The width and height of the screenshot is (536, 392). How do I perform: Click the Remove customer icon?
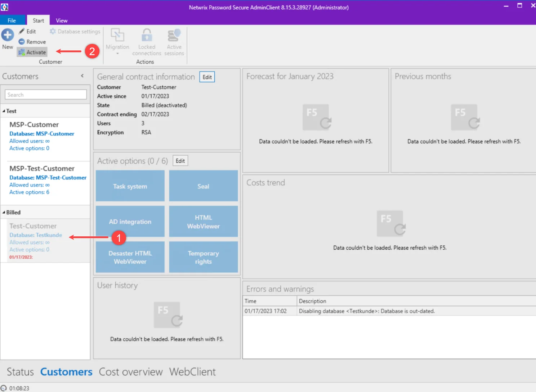pos(22,42)
